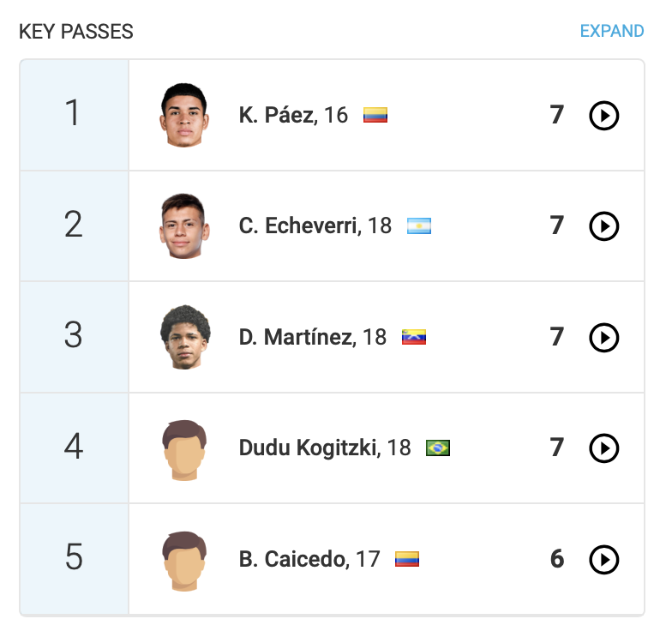Click the flag icon beside K. Páez
Image resolution: width=672 pixels, height=631 pixels.
375,115
